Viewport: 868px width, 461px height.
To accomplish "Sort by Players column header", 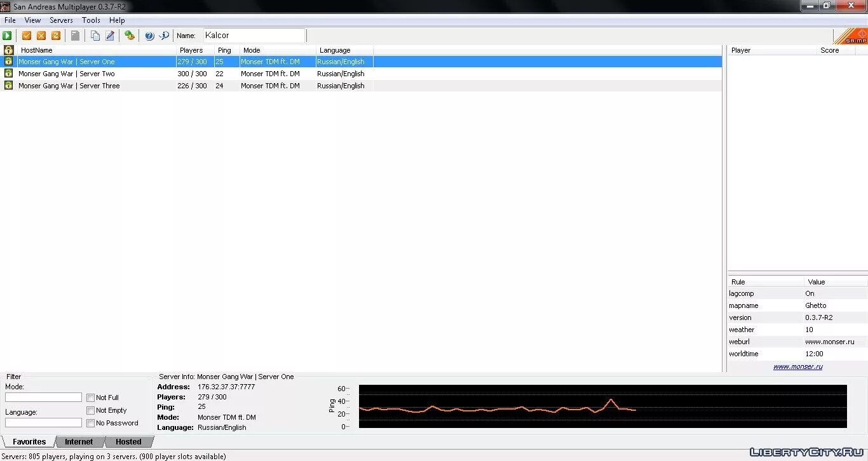I will [195, 50].
